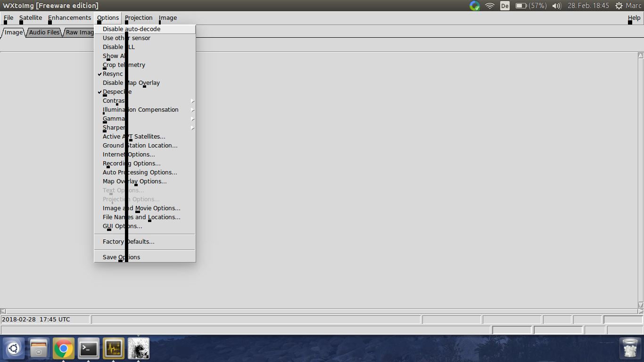Click Save Options
The height and width of the screenshot is (362, 644).
coord(145,257)
